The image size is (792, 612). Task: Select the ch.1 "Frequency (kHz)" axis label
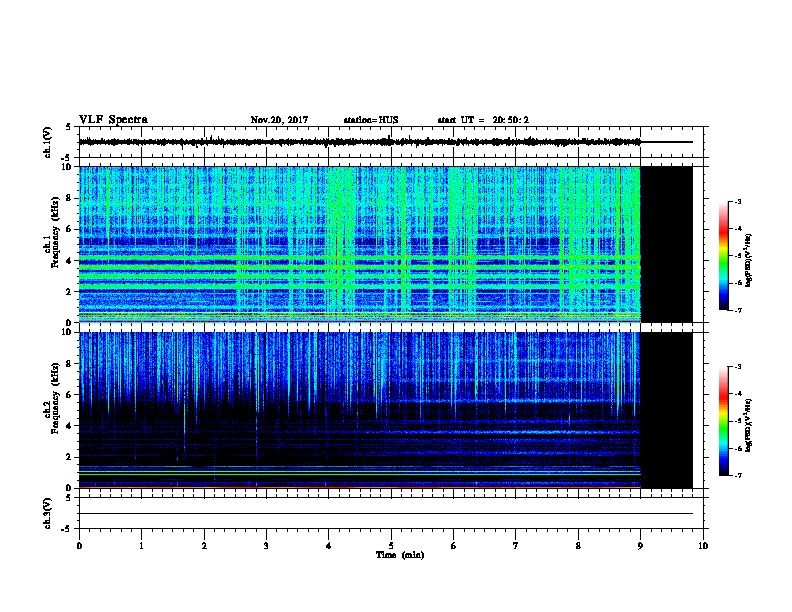pos(55,232)
